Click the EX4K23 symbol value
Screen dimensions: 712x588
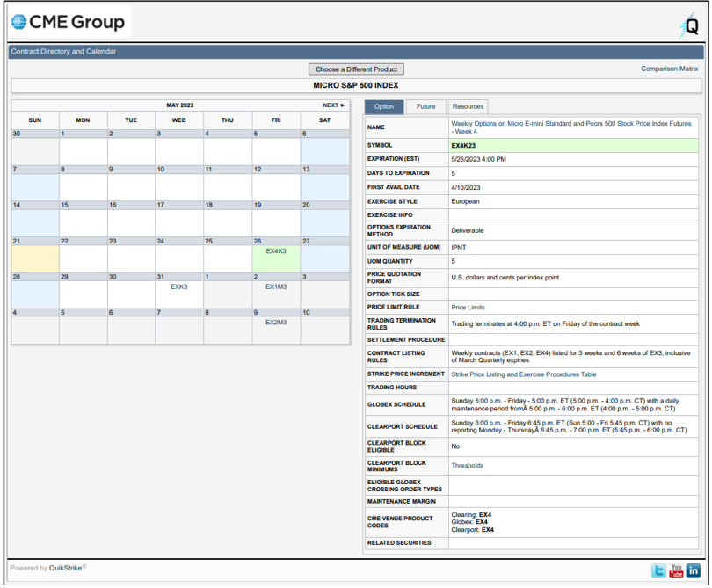tap(463, 146)
